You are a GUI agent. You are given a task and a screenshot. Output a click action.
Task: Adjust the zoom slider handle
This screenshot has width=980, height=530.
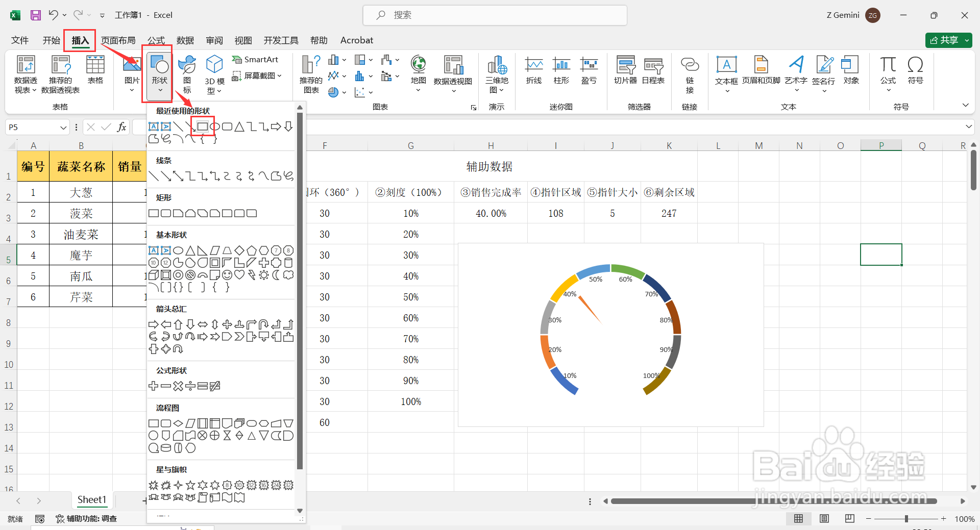[906, 519]
